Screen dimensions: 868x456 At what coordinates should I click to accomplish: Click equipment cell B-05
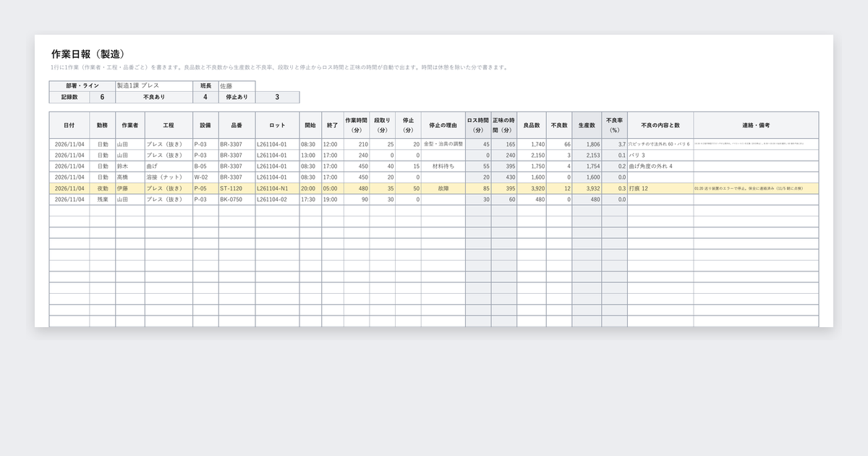pyautogui.click(x=205, y=166)
